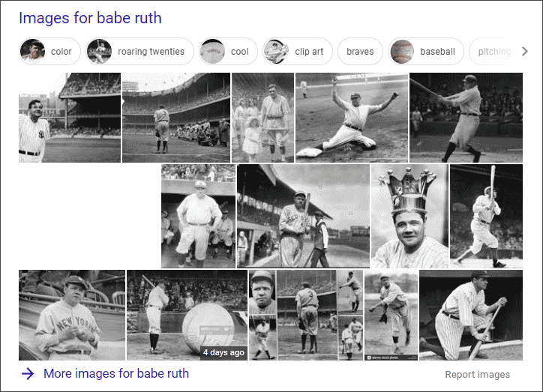Screen dimensions: 543x392
Task: Open photo of Ruth kneeling with bat
Action: [470, 316]
